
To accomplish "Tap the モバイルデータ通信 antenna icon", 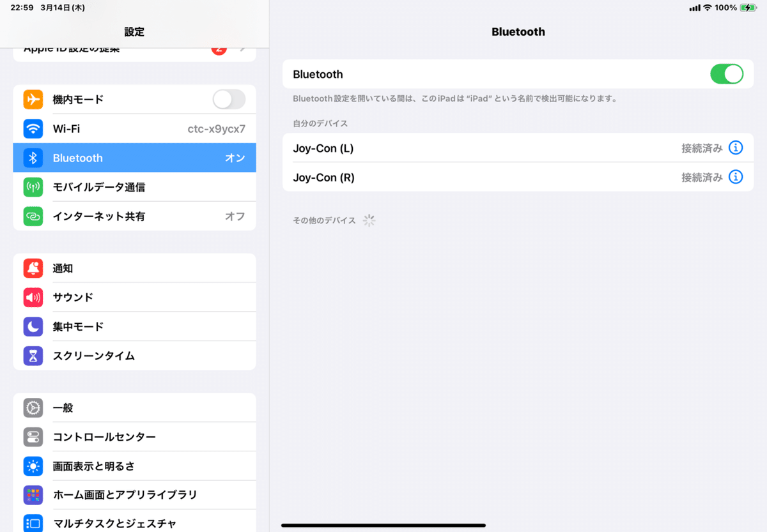I will [33, 187].
